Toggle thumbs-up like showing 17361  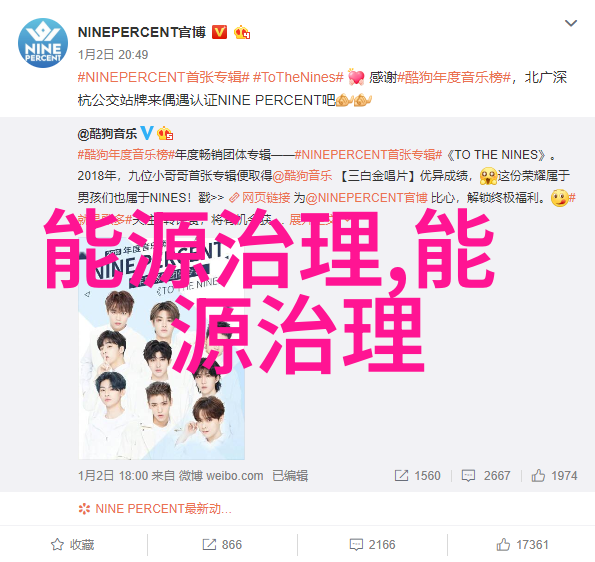click(x=522, y=545)
